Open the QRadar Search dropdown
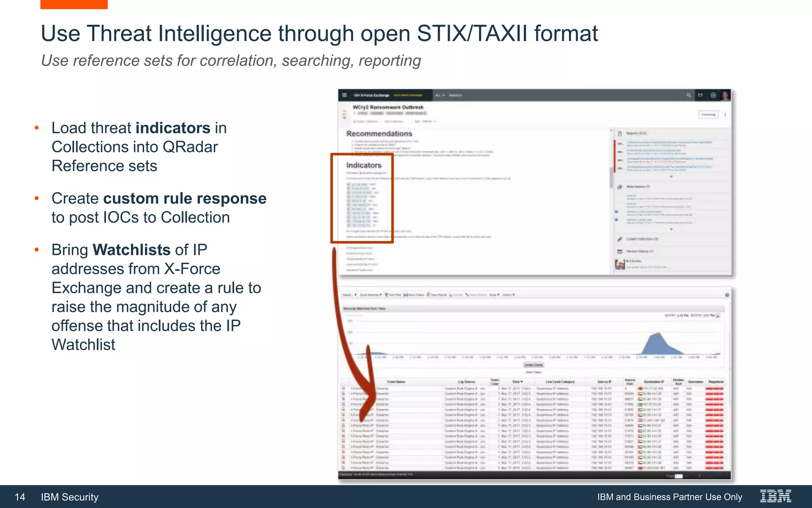This screenshot has height=508, width=812. click(x=349, y=295)
